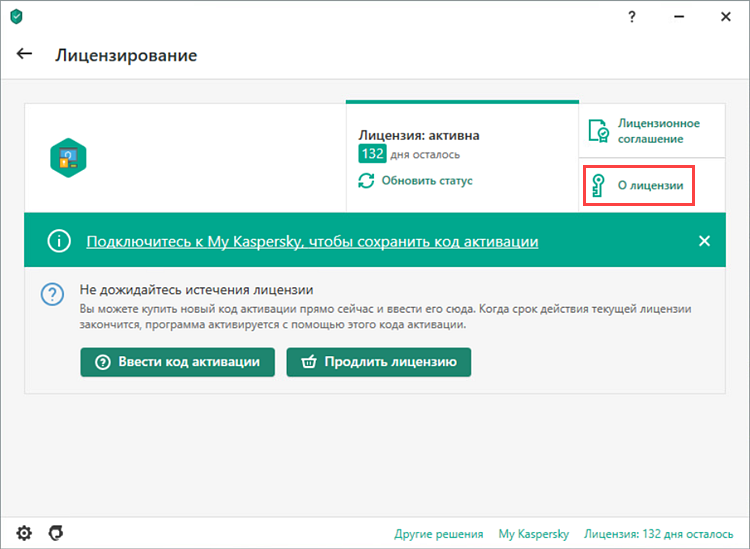Click the '132' days remaining badge
The image size is (750, 549).
pos(372,154)
